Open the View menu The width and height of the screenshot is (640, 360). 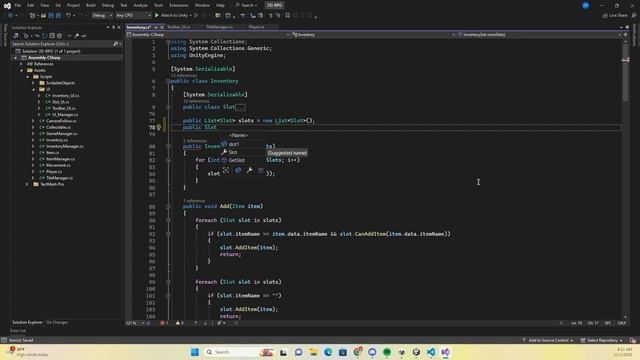44,5
